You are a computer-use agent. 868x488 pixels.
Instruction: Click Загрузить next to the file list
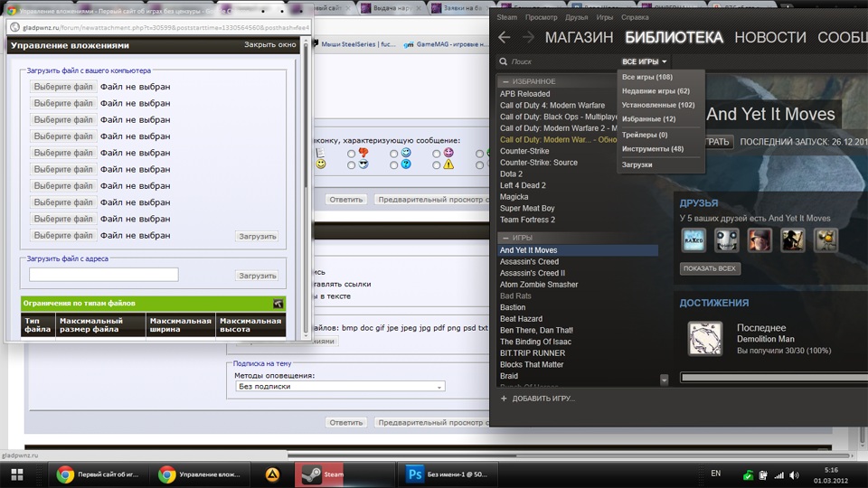pyautogui.click(x=258, y=236)
